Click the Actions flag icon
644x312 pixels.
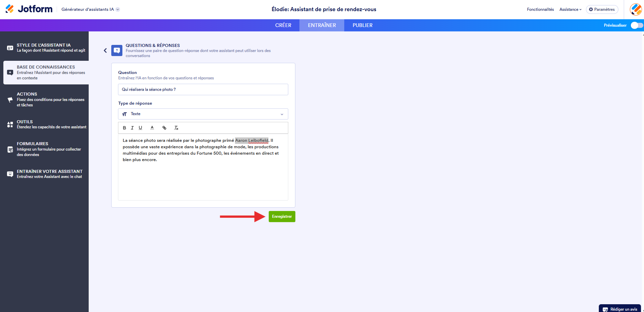point(10,100)
